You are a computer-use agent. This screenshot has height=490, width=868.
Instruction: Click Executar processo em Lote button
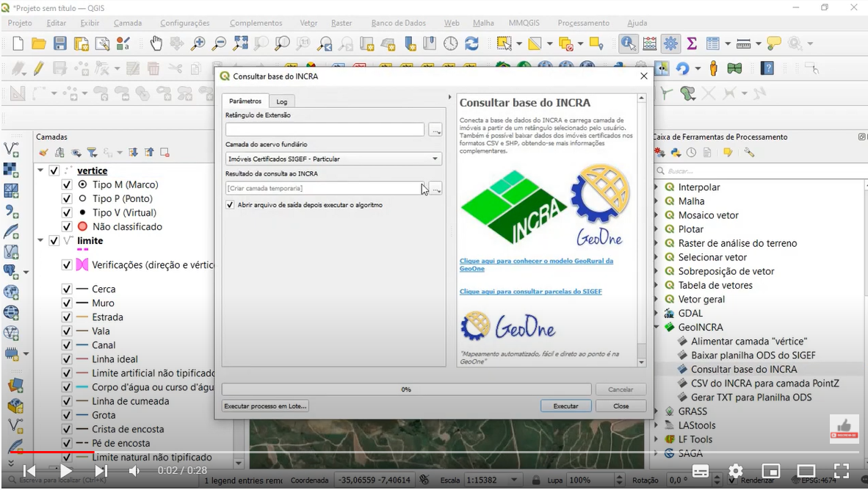[265, 406]
